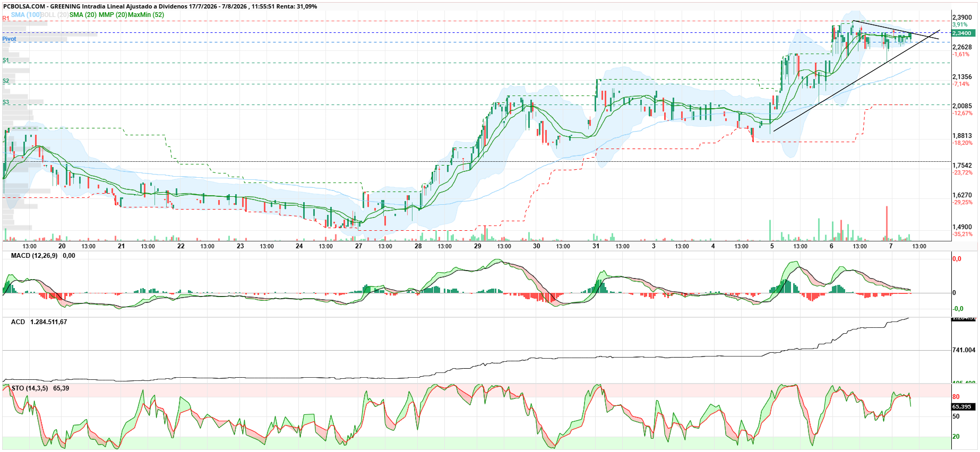Image resolution: width=980 pixels, height=452 pixels.
Task: Click the 741.004 ACD axis value
Action: [964, 350]
